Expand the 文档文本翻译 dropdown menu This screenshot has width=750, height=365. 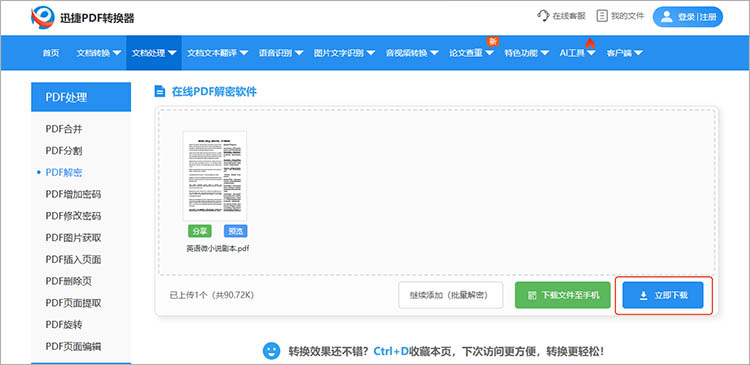pos(217,53)
